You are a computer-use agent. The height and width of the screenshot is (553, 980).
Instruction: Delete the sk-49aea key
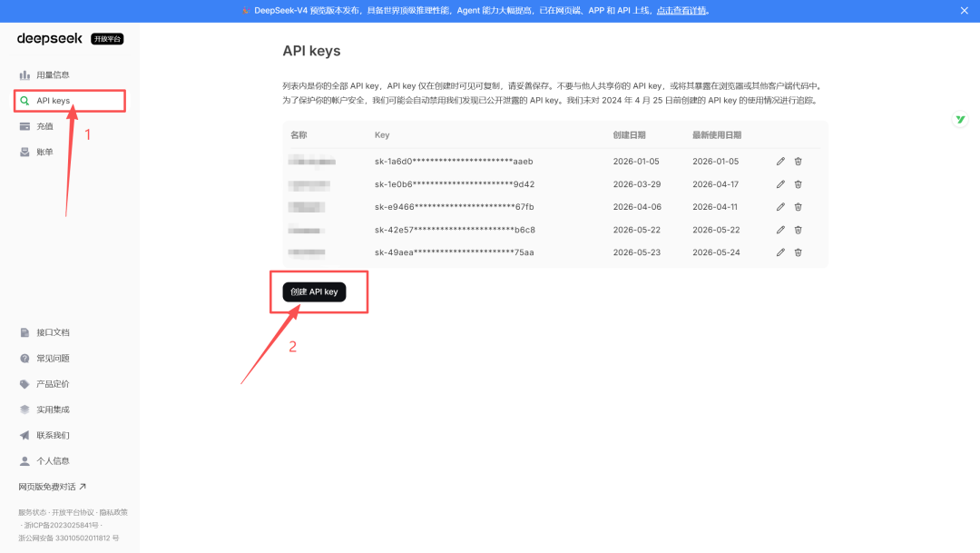(799, 252)
